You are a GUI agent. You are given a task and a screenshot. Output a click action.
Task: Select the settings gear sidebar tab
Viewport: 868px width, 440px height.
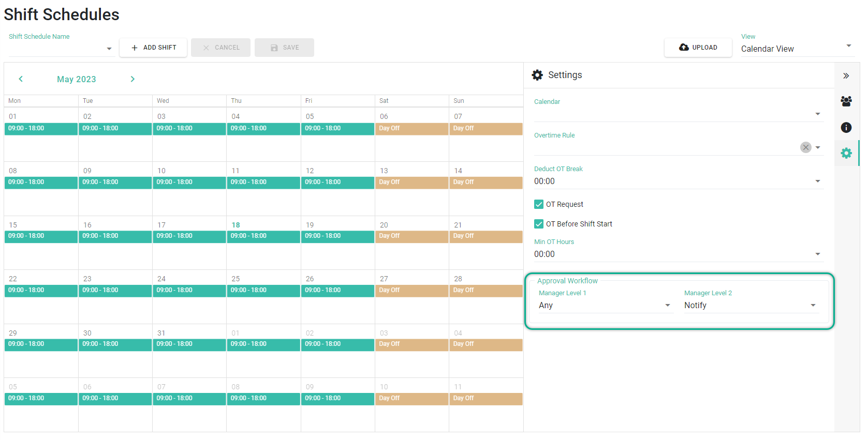click(x=846, y=153)
